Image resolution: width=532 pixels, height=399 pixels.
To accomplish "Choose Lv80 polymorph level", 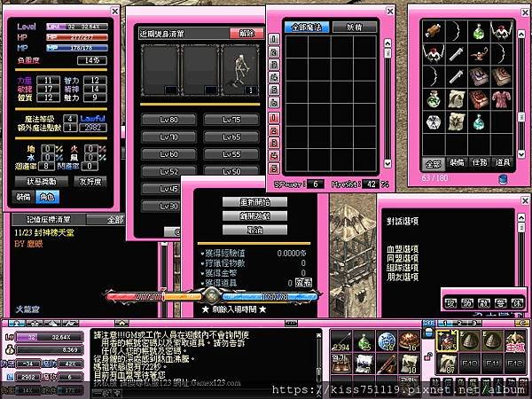I will (168, 120).
